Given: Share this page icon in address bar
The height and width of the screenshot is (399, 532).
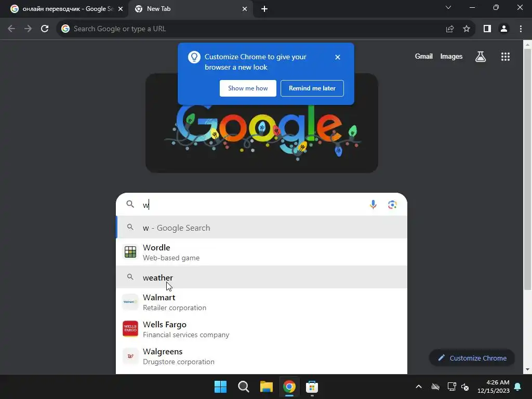Looking at the screenshot, I should 450,29.
